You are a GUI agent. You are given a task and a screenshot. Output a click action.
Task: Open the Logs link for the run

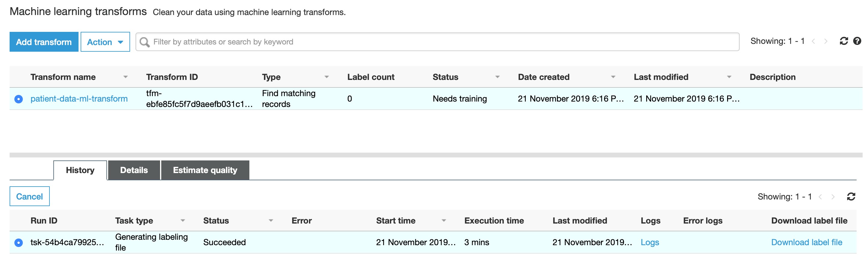point(650,242)
